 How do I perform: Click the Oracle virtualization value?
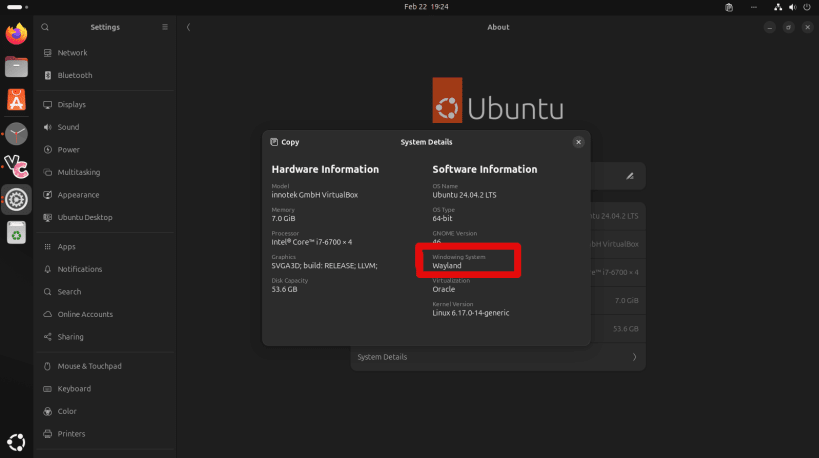[443, 289]
